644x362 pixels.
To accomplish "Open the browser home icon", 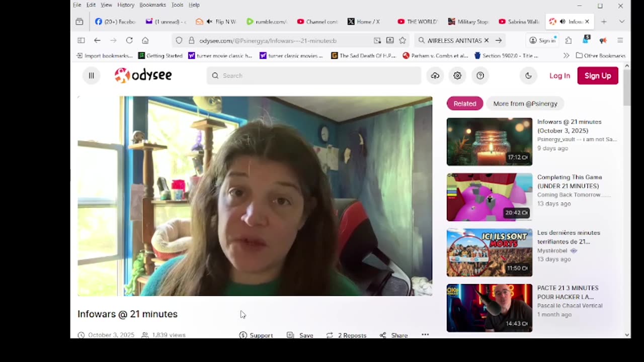I will pos(145,40).
